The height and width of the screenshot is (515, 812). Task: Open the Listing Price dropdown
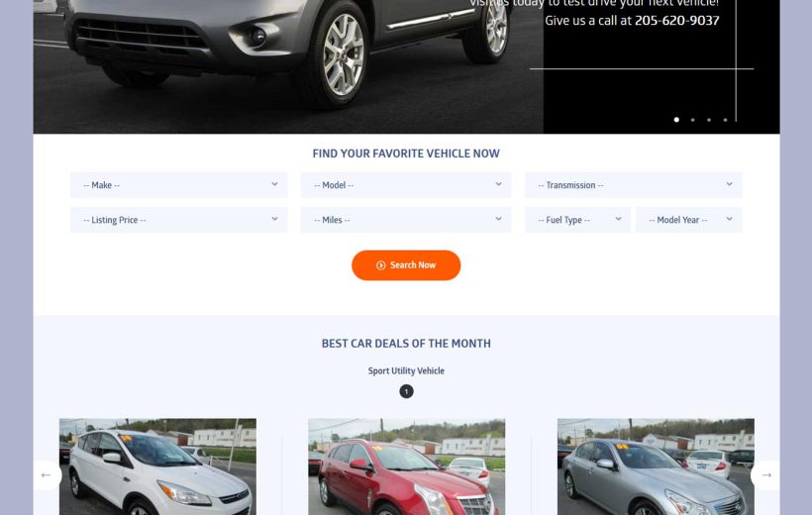[178, 220]
